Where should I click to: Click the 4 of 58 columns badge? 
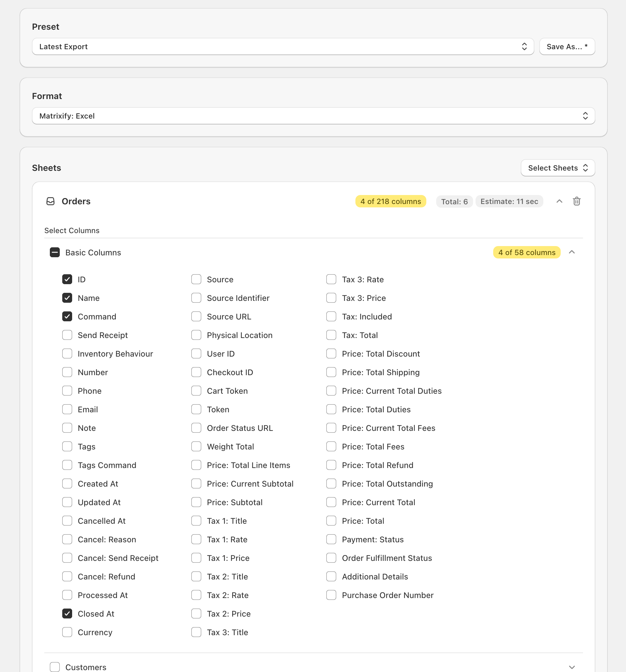click(x=526, y=253)
